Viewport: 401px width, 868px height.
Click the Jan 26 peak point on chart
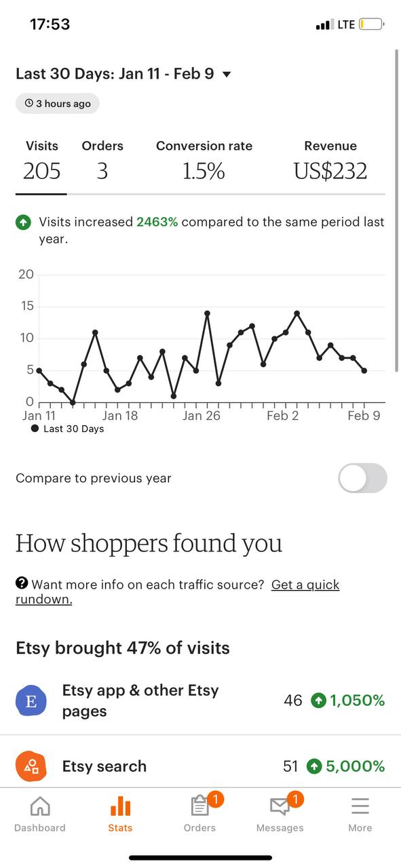point(207,313)
